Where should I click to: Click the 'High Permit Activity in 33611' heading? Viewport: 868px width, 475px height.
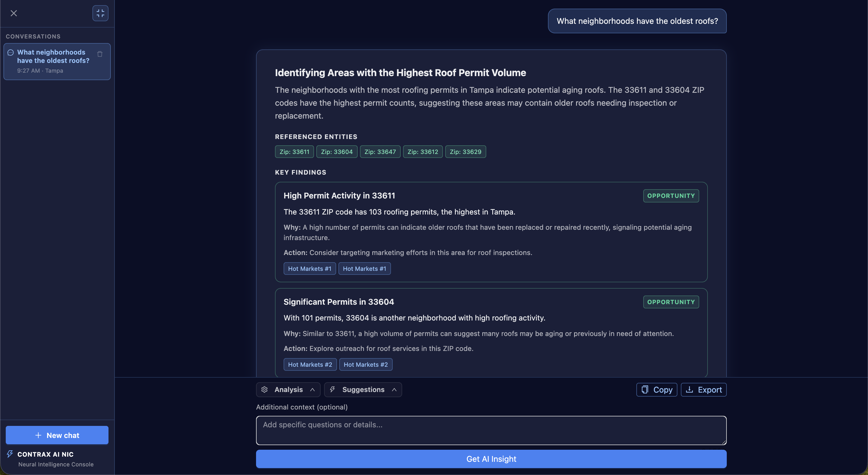(x=339, y=196)
